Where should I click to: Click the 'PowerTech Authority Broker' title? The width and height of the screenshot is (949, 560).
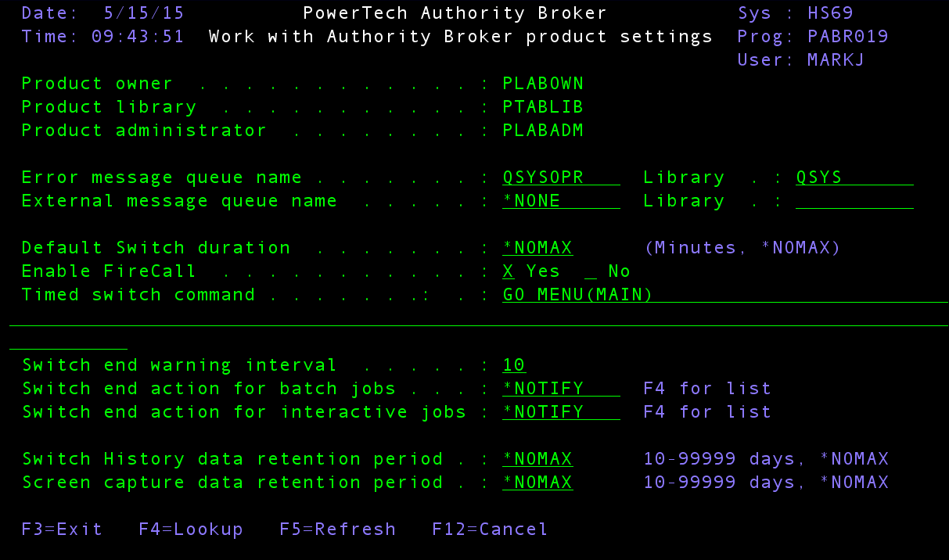(455, 13)
